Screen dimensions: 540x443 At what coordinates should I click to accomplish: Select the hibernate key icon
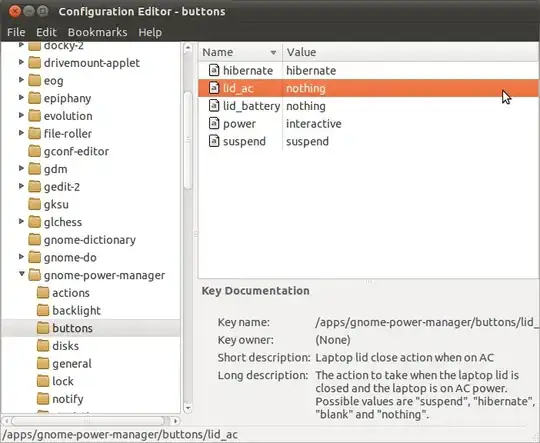click(x=214, y=70)
